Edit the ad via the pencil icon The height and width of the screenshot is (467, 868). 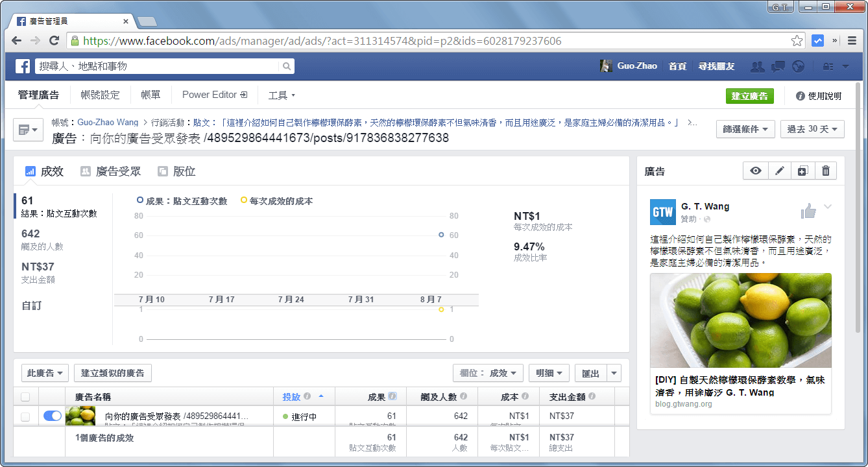(779, 171)
